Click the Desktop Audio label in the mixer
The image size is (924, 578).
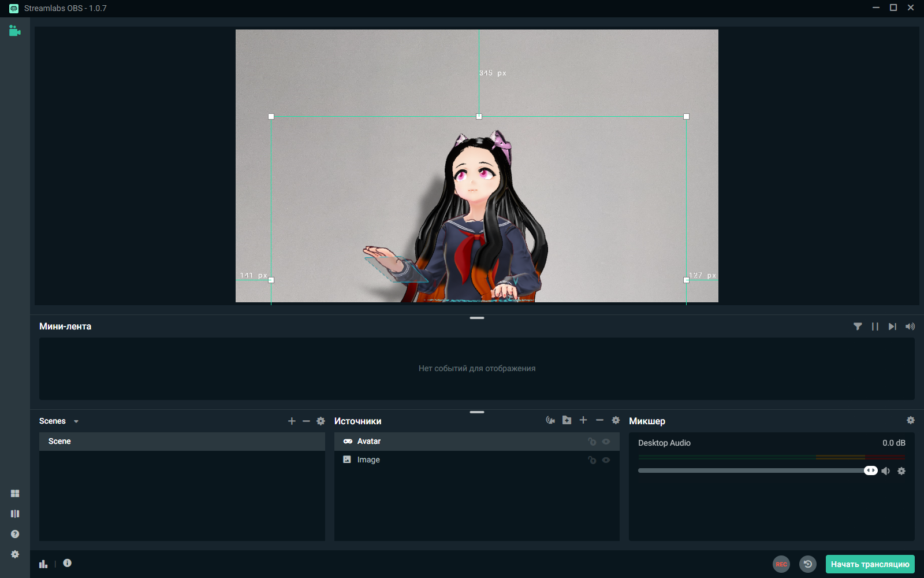664,443
